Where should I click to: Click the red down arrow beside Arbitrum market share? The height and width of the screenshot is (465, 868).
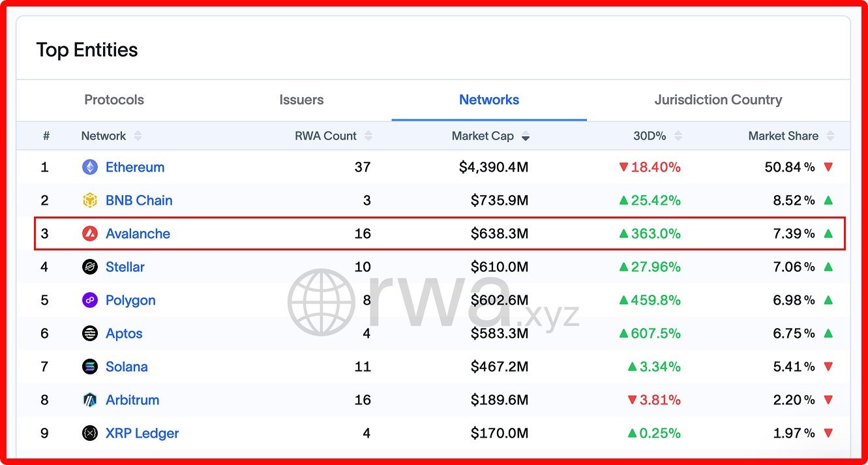click(828, 400)
